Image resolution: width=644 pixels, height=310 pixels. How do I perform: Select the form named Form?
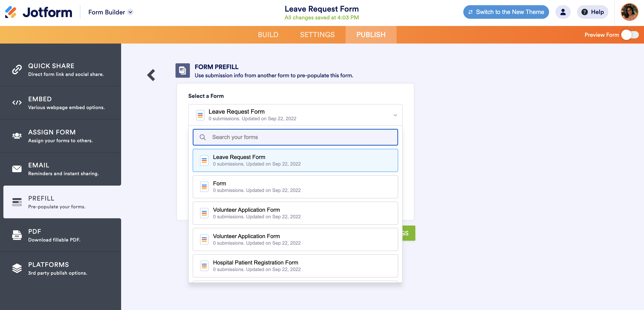(295, 187)
